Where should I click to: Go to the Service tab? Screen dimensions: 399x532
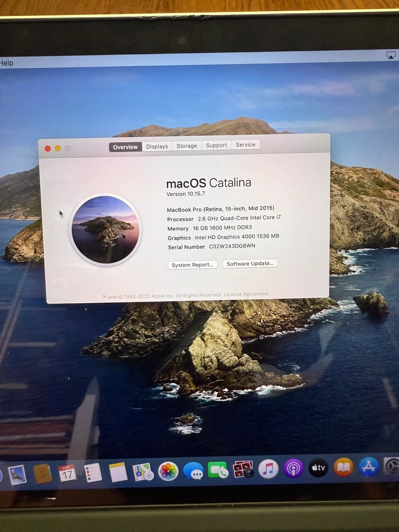(x=246, y=144)
